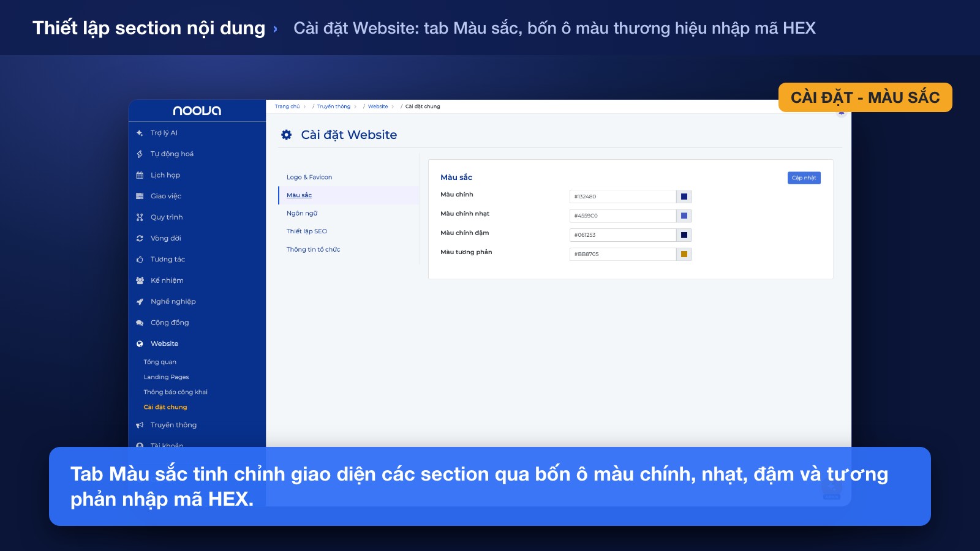Open Landing Pages submenu item
Image resolution: width=980 pixels, height=551 pixels.
[x=166, y=377]
